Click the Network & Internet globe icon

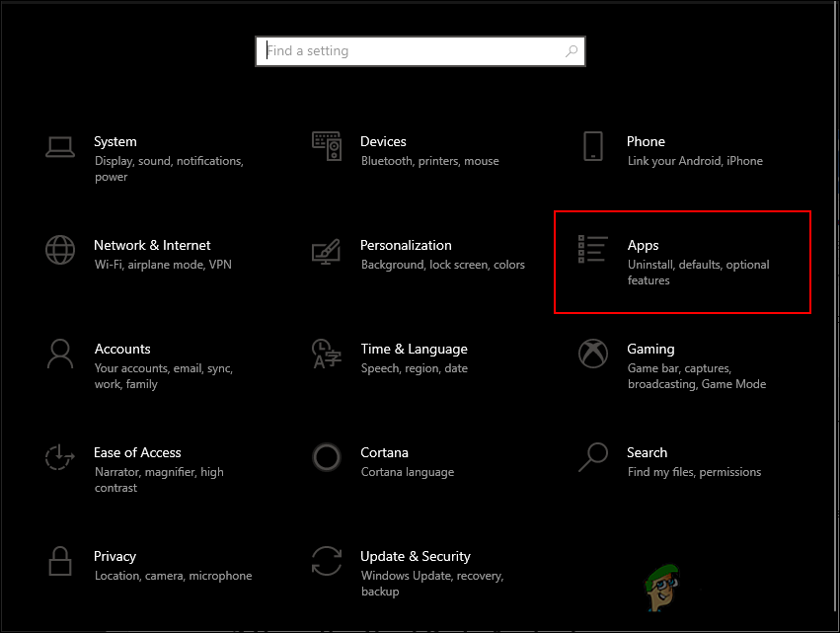(60, 250)
